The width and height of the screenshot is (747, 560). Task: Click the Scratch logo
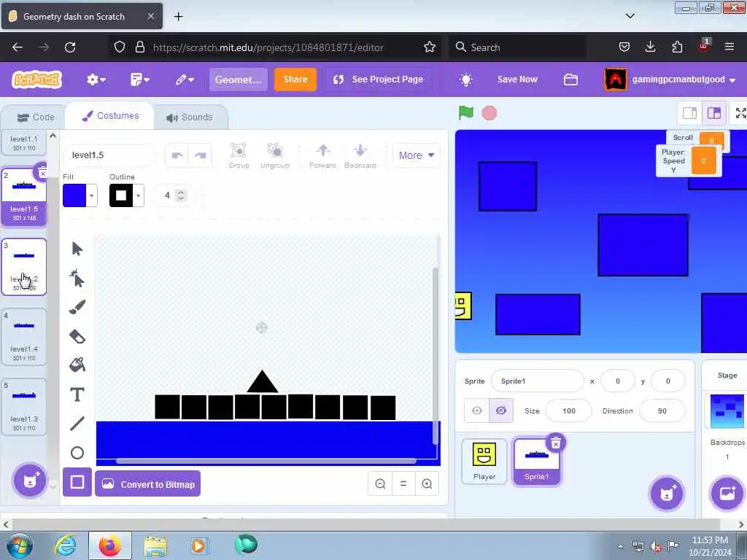[37, 79]
